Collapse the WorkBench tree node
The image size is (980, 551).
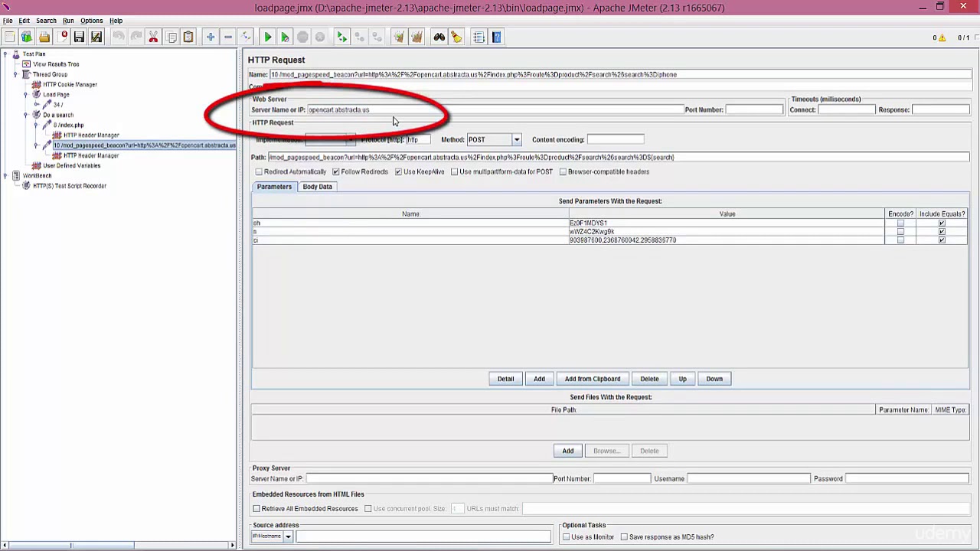[5, 175]
